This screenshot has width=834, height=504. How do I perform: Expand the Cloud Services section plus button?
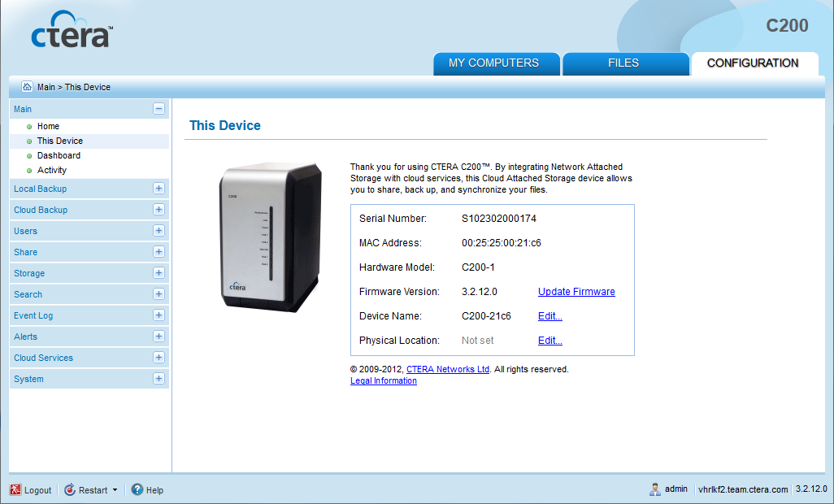(159, 357)
